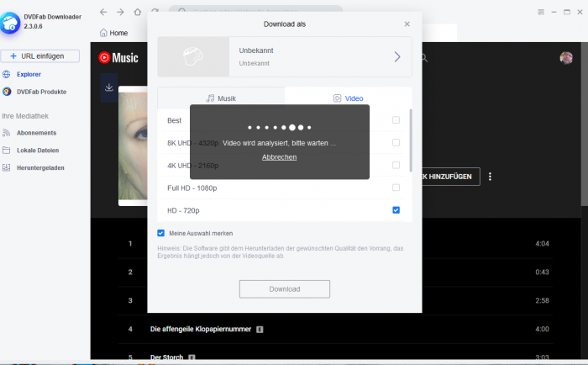
Task: Click the Explorer globe icon
Action: (7, 74)
